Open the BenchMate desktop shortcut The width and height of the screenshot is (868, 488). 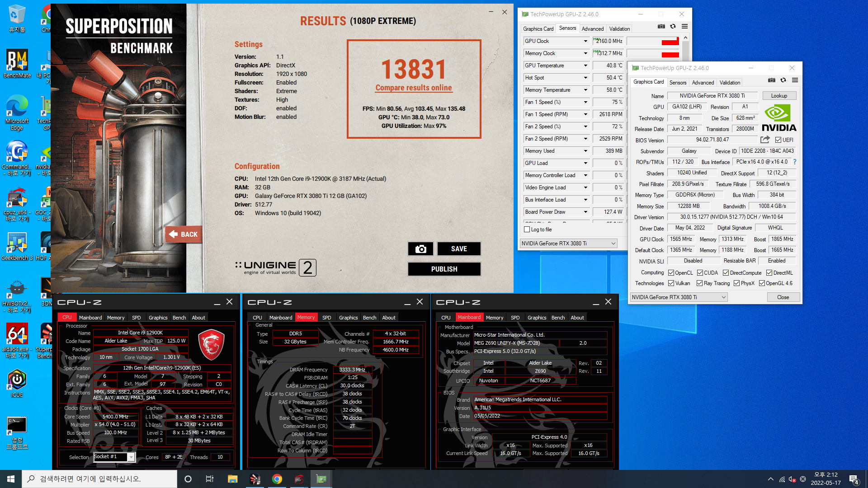pos(17,64)
